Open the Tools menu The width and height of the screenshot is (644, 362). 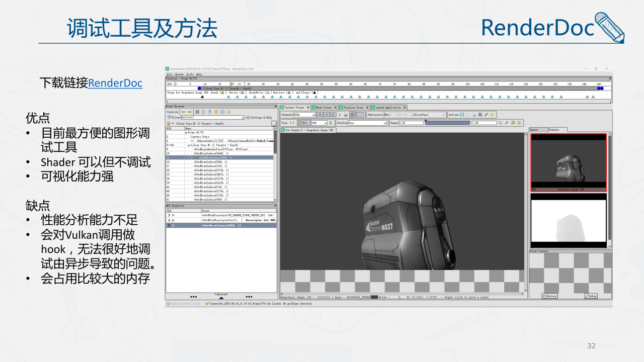(x=190, y=74)
